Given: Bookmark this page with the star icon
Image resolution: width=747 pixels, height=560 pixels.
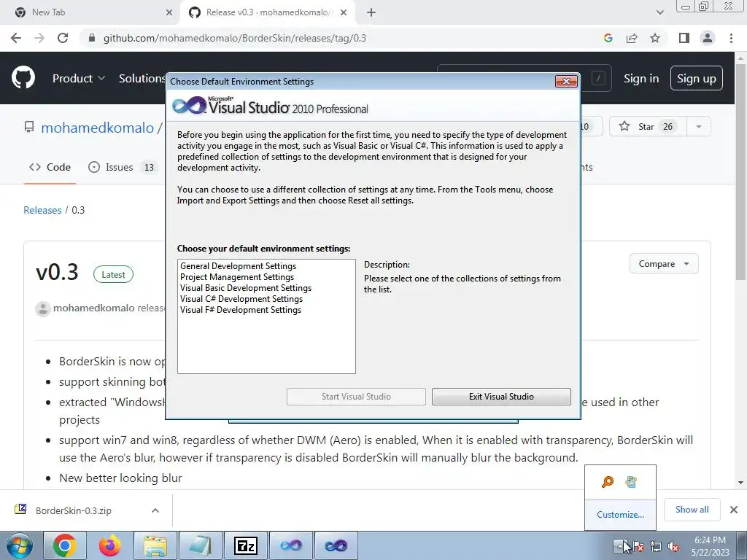Looking at the screenshot, I should 655,38.
